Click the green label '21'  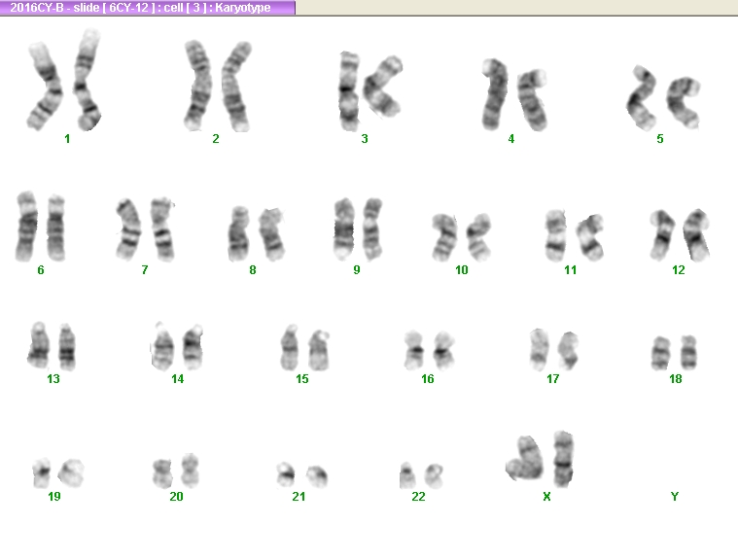tap(299, 497)
